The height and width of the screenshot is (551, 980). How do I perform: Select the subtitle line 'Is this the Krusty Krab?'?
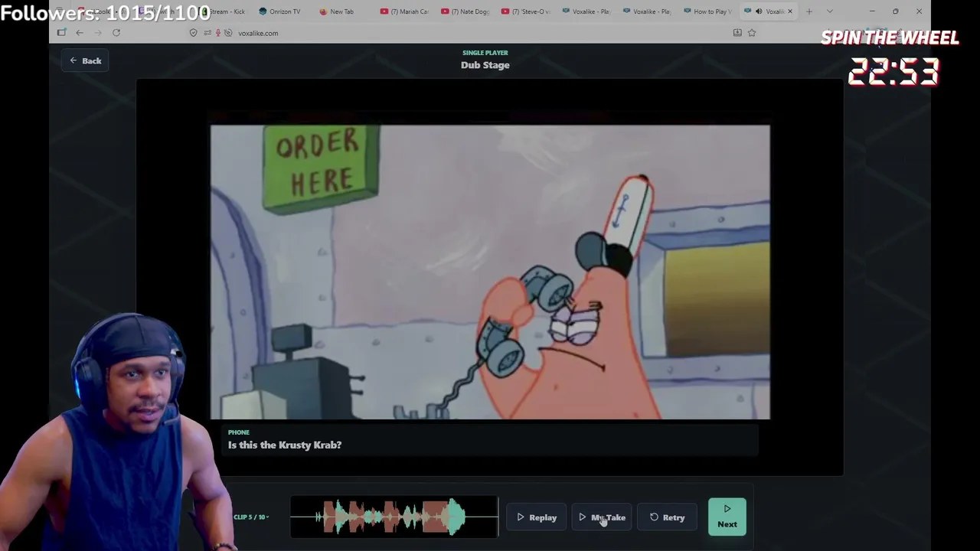pyautogui.click(x=285, y=445)
